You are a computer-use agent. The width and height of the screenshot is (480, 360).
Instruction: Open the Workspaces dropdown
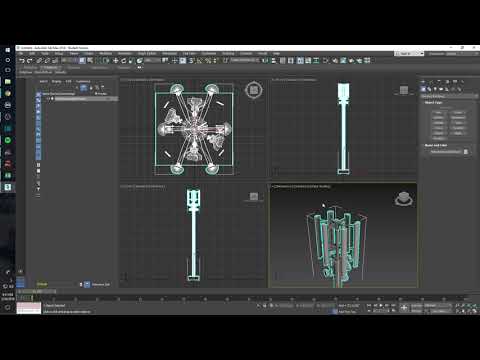pyautogui.click(x=409, y=53)
